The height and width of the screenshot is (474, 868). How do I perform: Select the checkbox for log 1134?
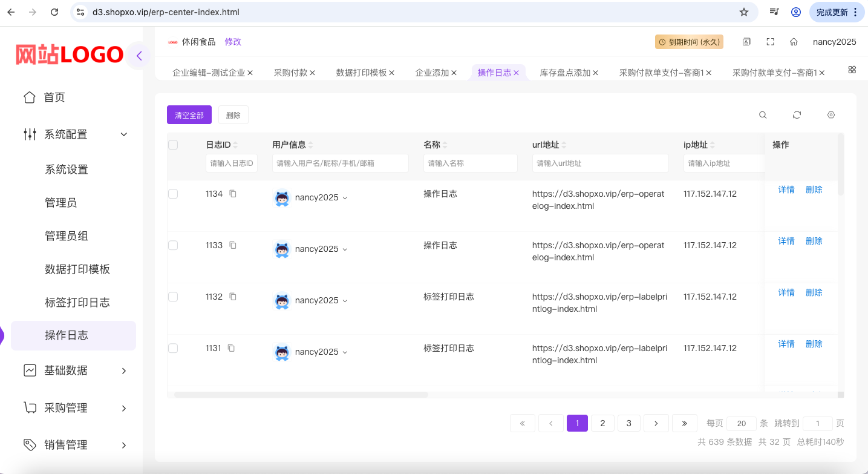173,194
